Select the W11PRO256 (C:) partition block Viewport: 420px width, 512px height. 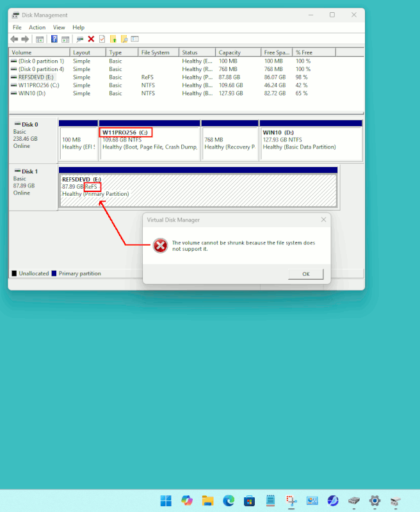(x=150, y=140)
